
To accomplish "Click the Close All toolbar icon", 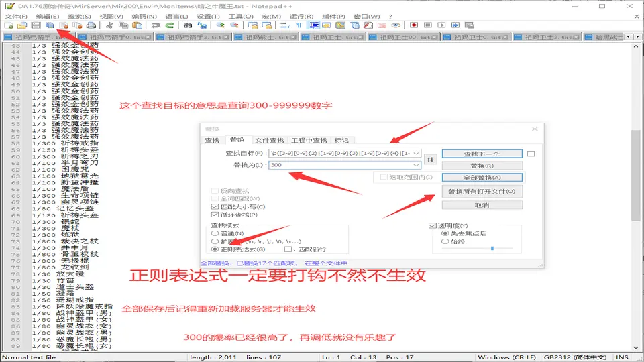I will click(x=77, y=25).
